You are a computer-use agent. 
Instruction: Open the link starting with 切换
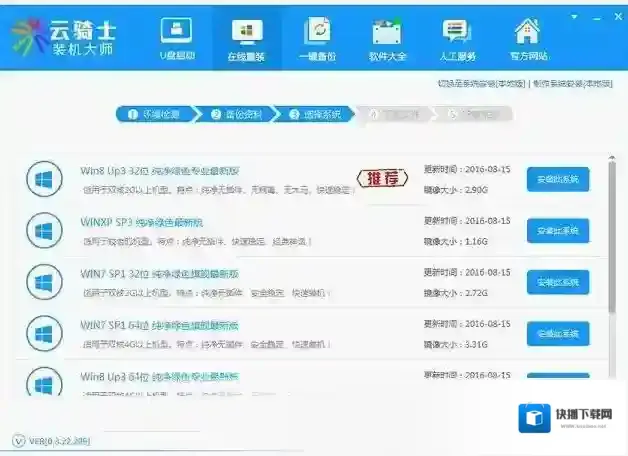pos(481,84)
